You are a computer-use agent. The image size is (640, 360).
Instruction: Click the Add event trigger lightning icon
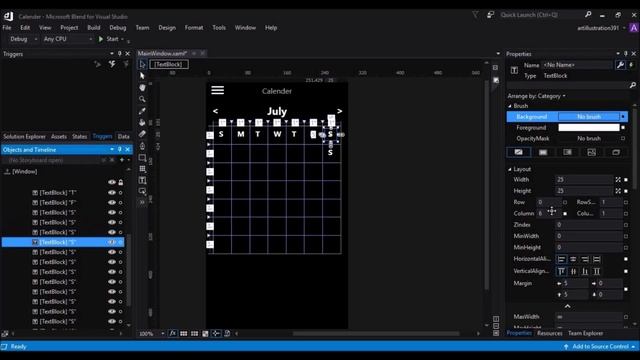click(112, 64)
